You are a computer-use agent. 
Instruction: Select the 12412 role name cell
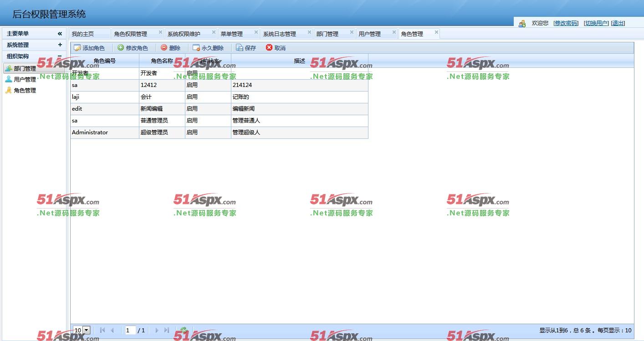pos(162,85)
